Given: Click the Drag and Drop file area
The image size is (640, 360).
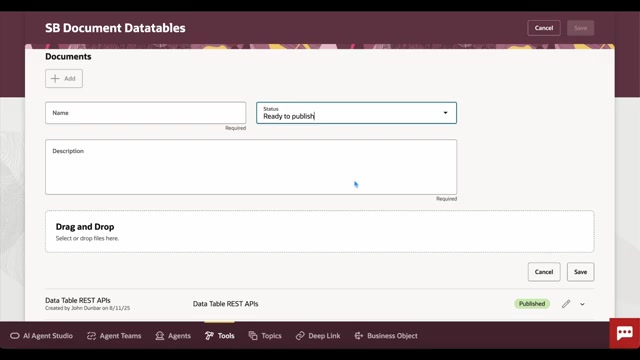Looking at the screenshot, I should [x=320, y=231].
